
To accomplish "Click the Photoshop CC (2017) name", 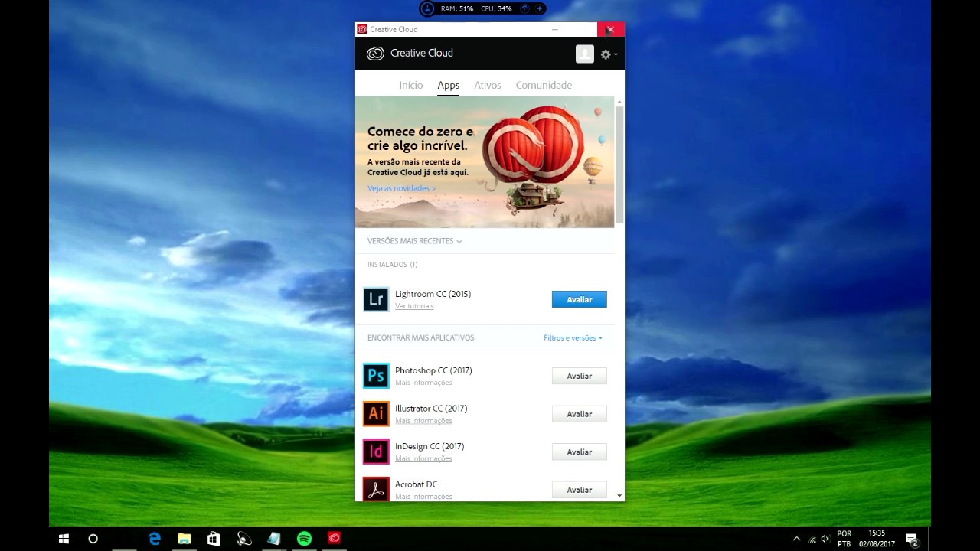I will click(x=433, y=370).
